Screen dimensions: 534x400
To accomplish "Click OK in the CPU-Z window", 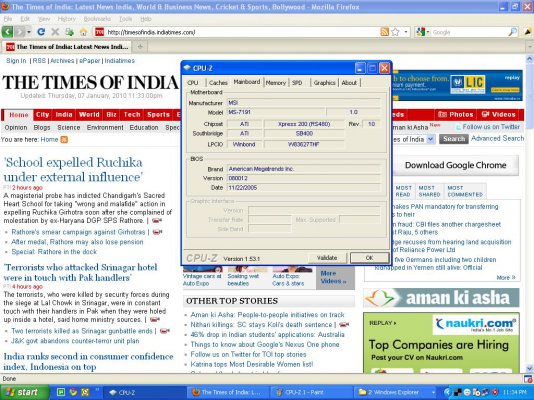I will (x=370, y=258).
